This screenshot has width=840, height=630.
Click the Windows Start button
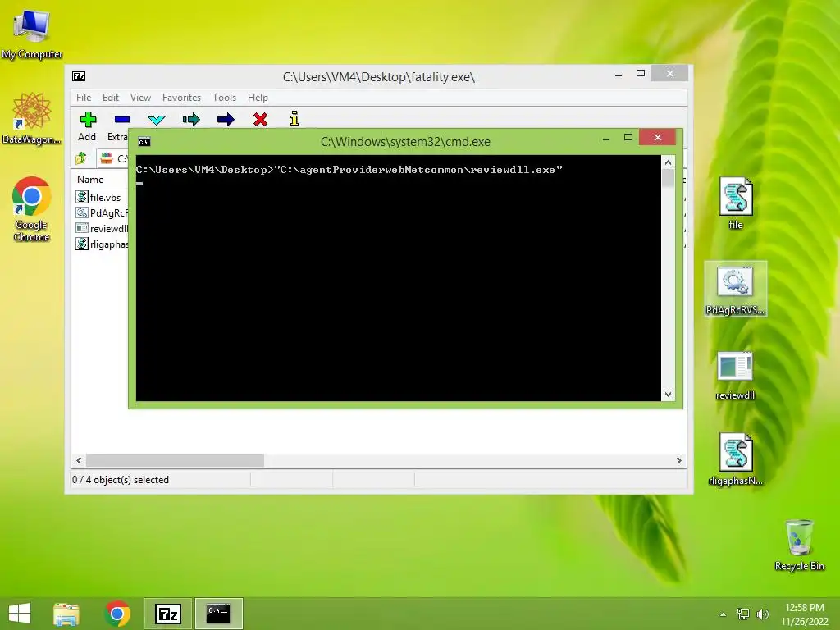pos(20,614)
